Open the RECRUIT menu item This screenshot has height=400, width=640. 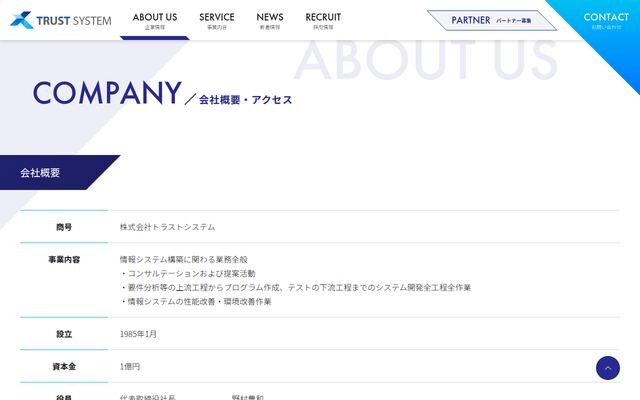click(323, 20)
